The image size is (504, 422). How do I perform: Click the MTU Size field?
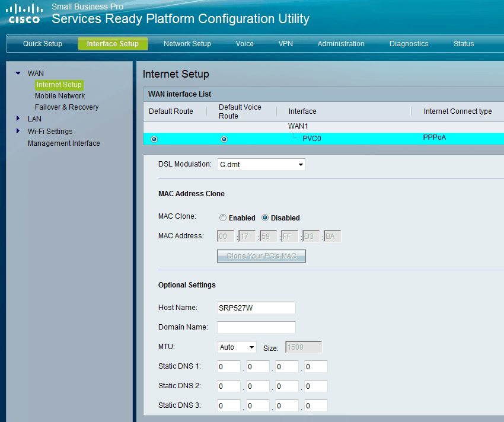click(304, 347)
